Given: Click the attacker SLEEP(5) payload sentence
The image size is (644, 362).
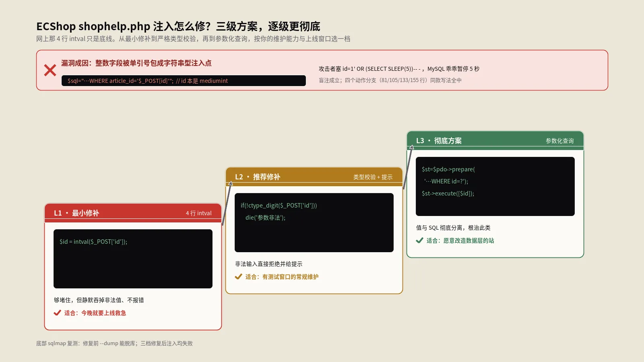Looking at the screenshot, I should (399, 69).
